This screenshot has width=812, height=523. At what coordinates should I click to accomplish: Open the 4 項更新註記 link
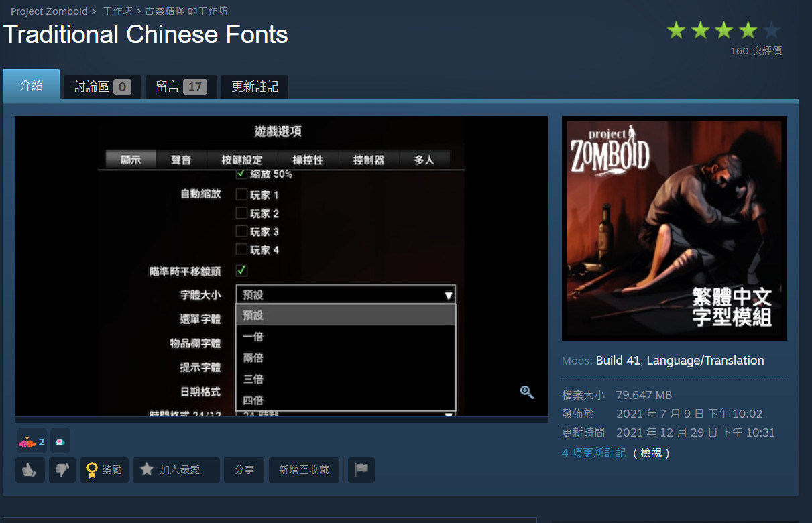(593, 453)
